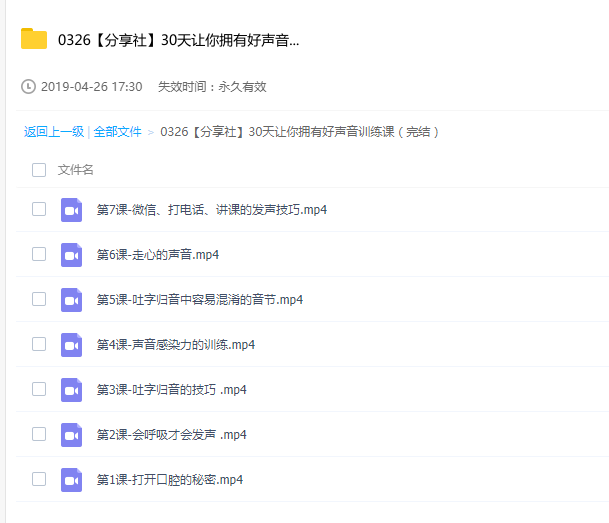The width and height of the screenshot is (609, 523).
Task: Click the share date 2019-04-26 17:30
Action: click(x=92, y=87)
